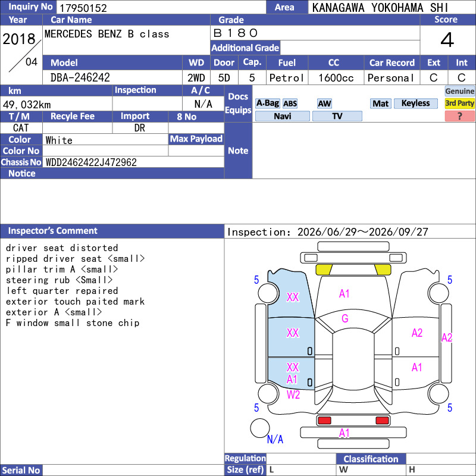
Task: Click the CAT transmission value
Action: (x=21, y=128)
